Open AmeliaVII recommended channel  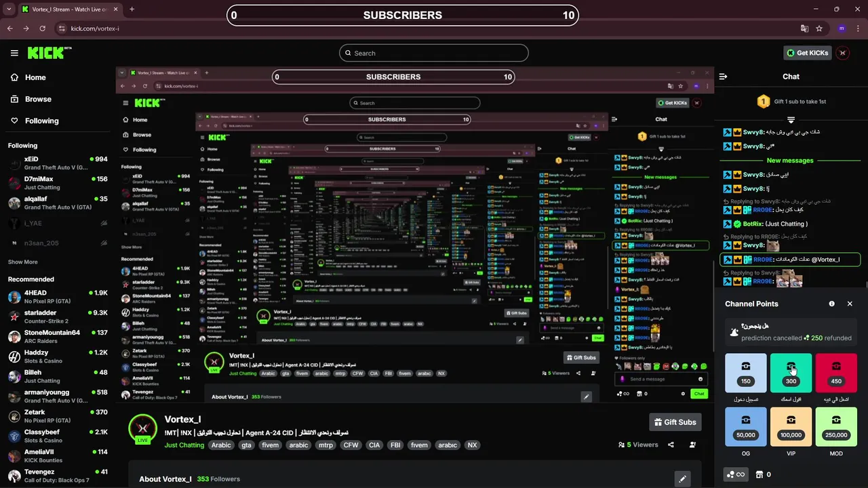(58, 455)
